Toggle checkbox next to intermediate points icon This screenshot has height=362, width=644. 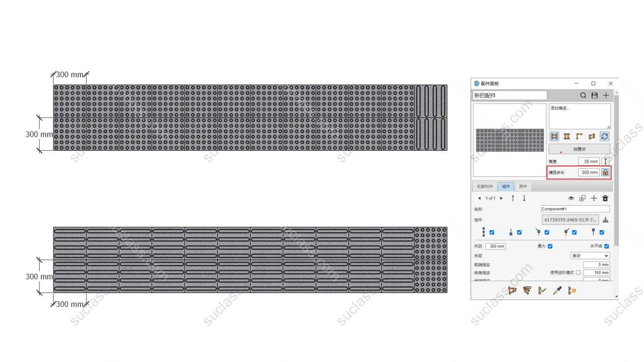click(x=492, y=232)
